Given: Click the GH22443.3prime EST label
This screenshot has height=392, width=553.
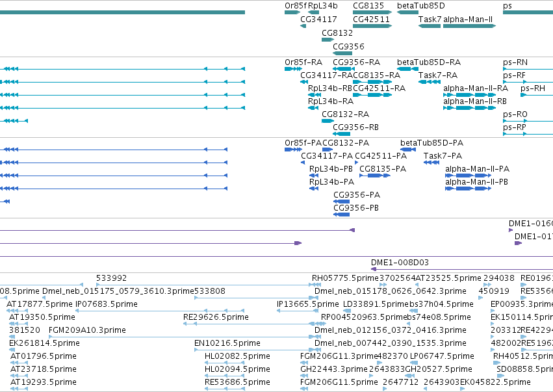Looking at the screenshot, I should pyautogui.click(x=334, y=369).
